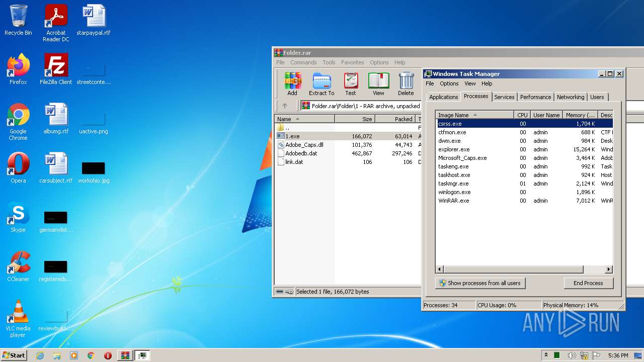Sort processes by Image Name column
This screenshot has height=362, width=644.
(x=475, y=115)
